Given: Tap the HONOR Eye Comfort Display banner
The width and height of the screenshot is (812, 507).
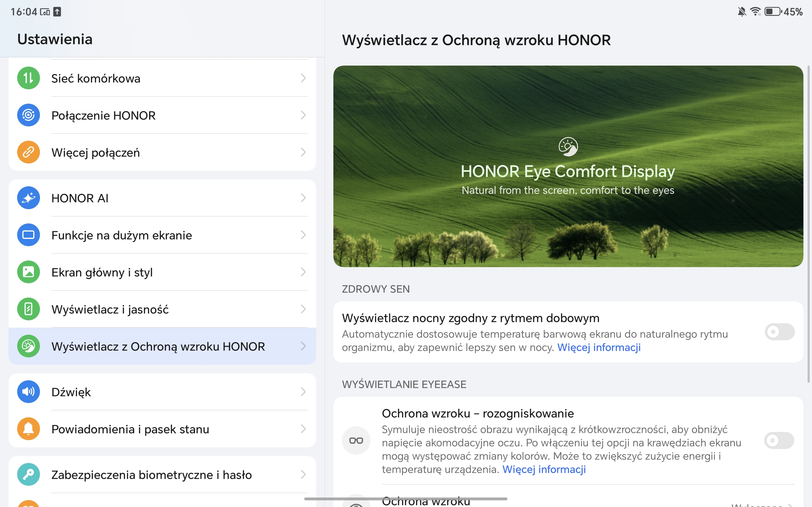Looking at the screenshot, I should [568, 166].
